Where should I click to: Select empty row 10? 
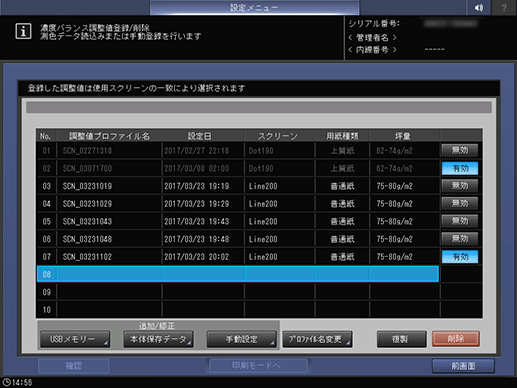pos(237,310)
